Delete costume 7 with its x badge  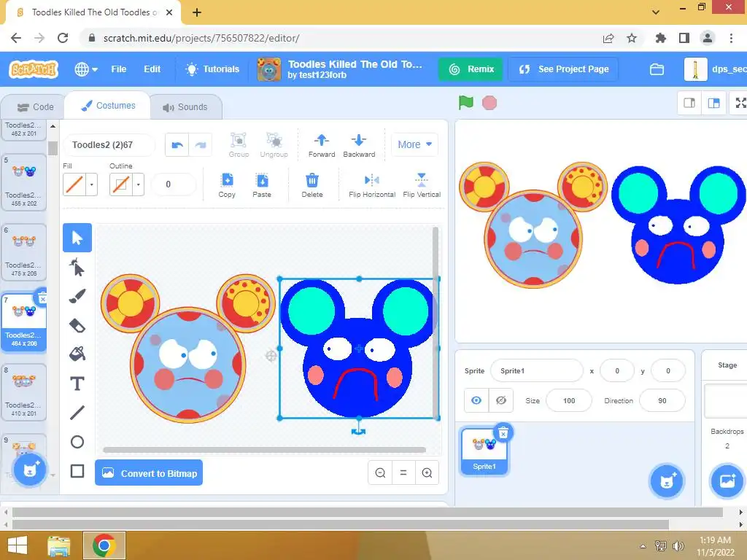42,299
